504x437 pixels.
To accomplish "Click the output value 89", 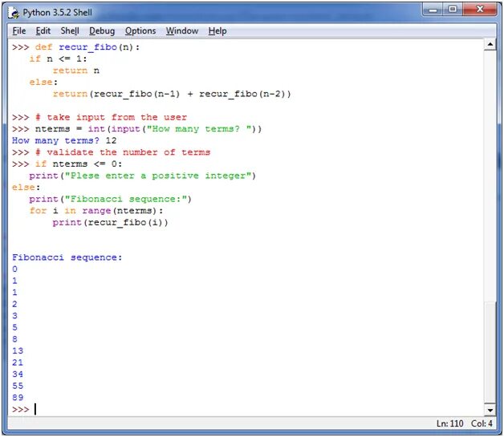I will (x=18, y=398).
